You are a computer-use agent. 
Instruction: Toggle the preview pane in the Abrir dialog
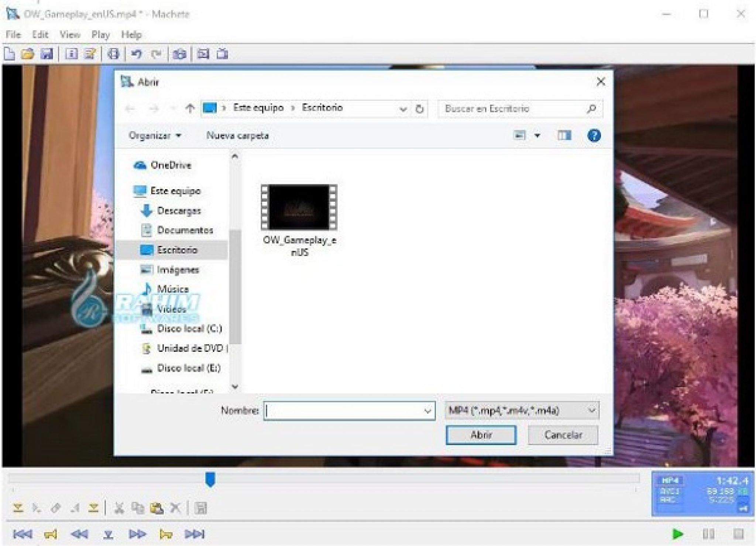(x=564, y=136)
